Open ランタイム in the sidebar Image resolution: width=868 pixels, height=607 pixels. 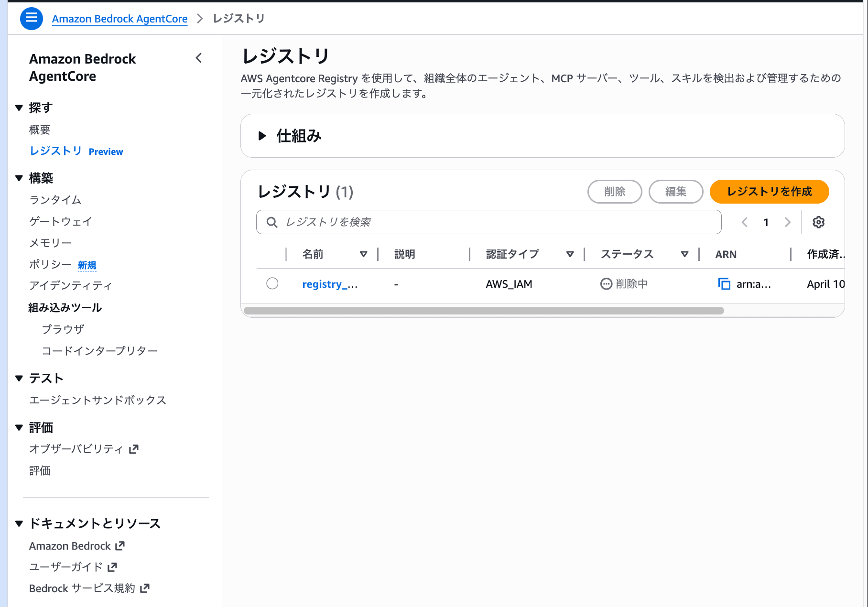tap(55, 200)
